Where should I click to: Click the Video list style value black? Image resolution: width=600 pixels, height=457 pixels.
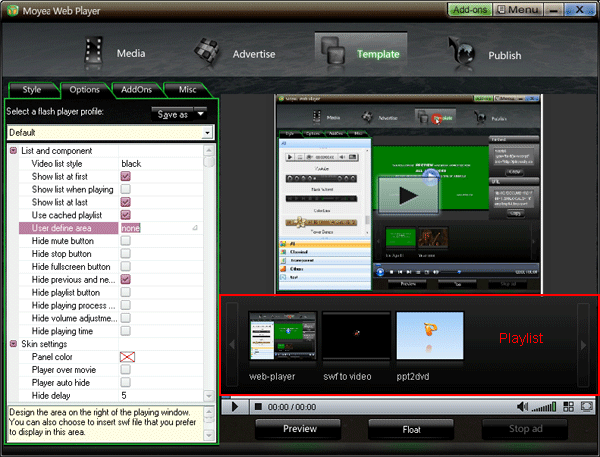click(131, 164)
